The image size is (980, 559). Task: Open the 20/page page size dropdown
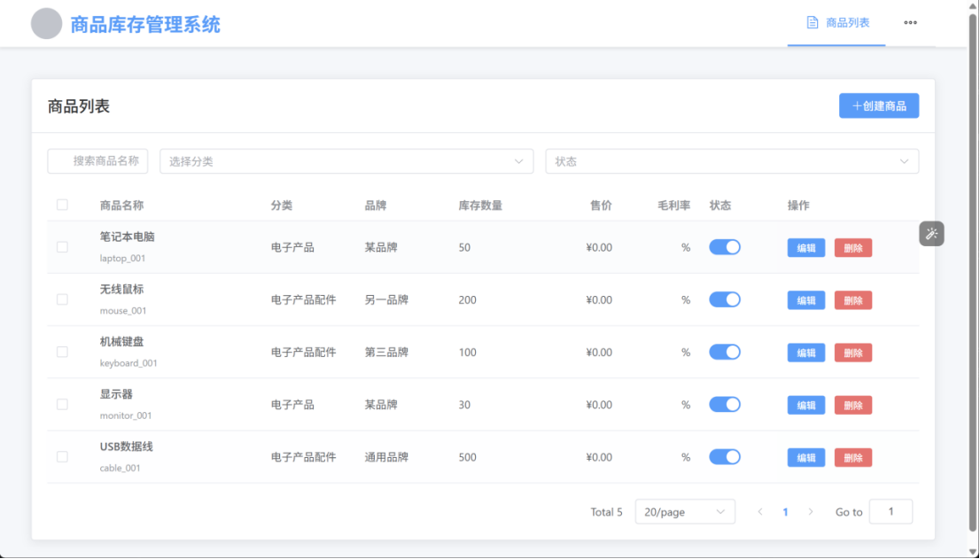click(684, 511)
